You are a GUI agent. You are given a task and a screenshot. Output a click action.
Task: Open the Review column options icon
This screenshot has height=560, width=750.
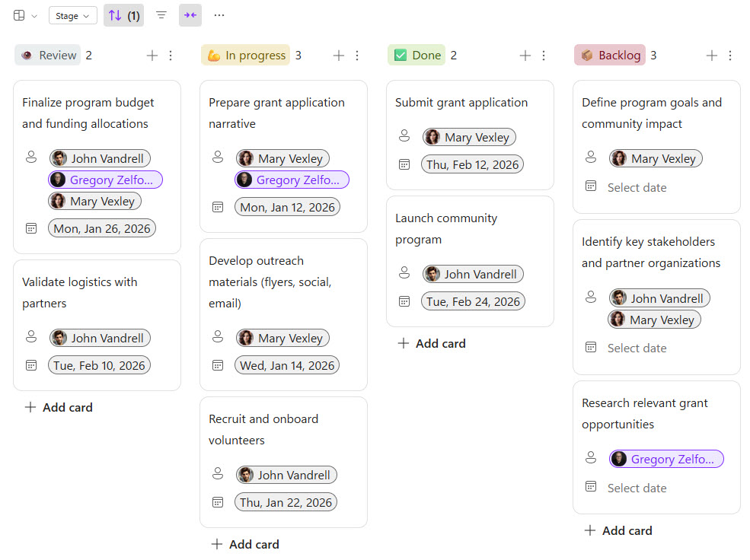coord(171,55)
